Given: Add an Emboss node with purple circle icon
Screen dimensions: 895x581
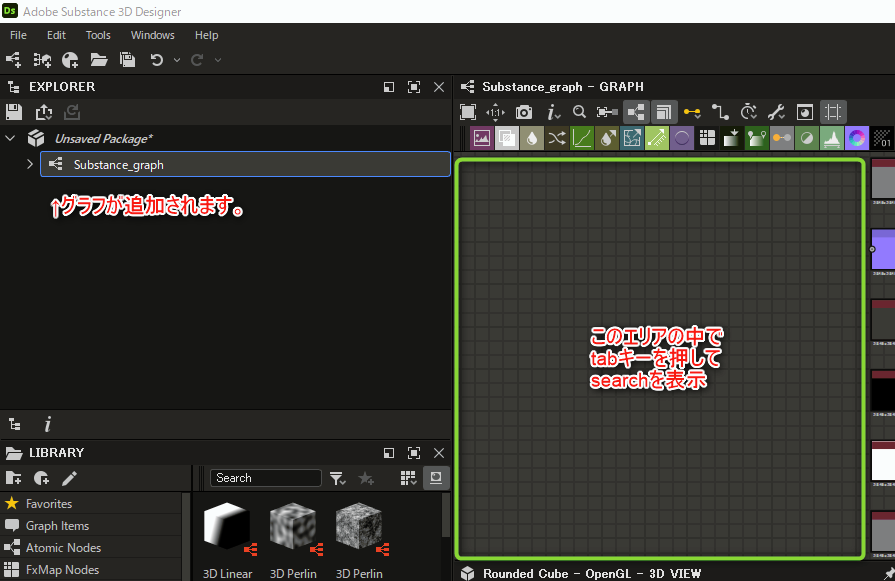Looking at the screenshot, I should [682, 138].
